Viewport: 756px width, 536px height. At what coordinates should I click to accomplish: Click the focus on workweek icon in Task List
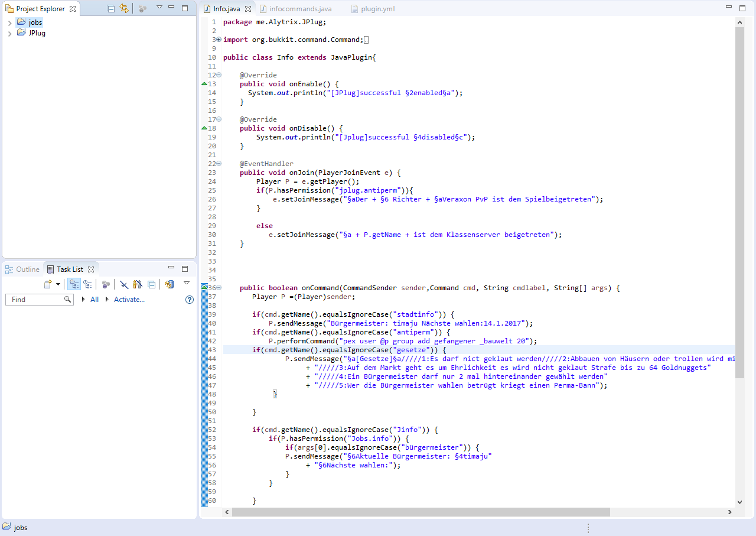(106, 284)
